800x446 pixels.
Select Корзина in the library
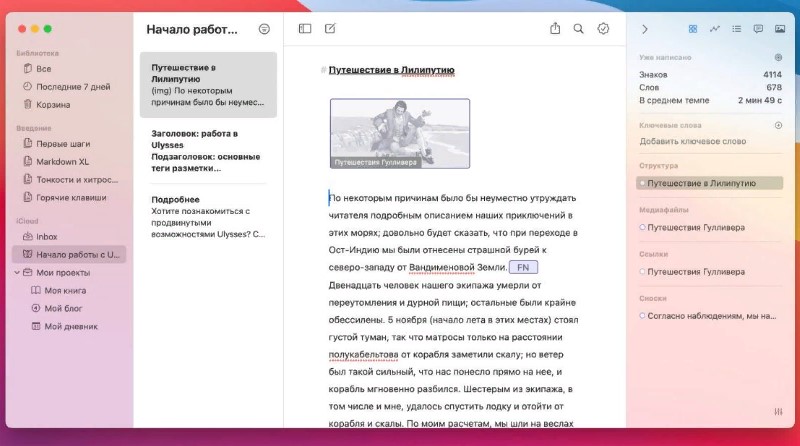[x=53, y=104]
